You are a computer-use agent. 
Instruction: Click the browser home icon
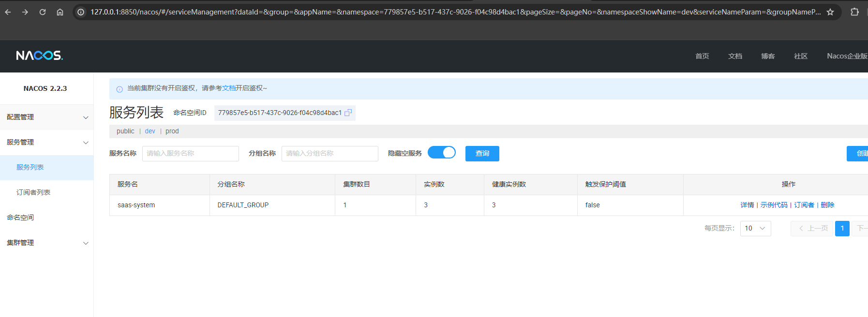click(60, 12)
